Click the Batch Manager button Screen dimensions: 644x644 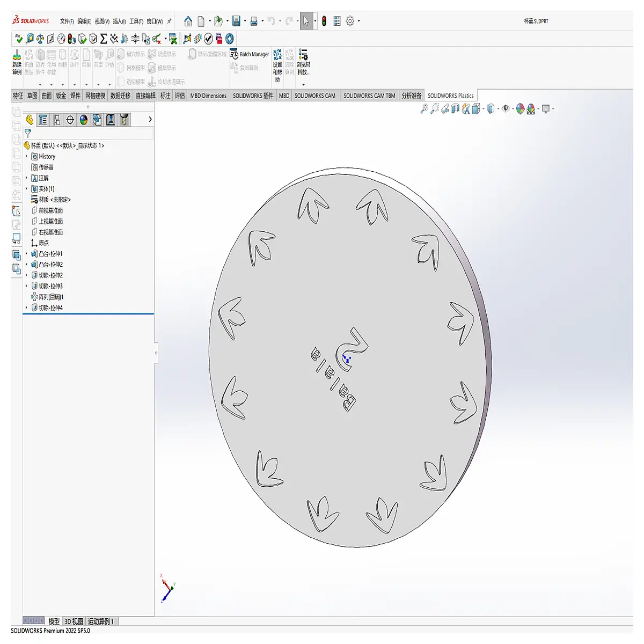click(x=250, y=54)
